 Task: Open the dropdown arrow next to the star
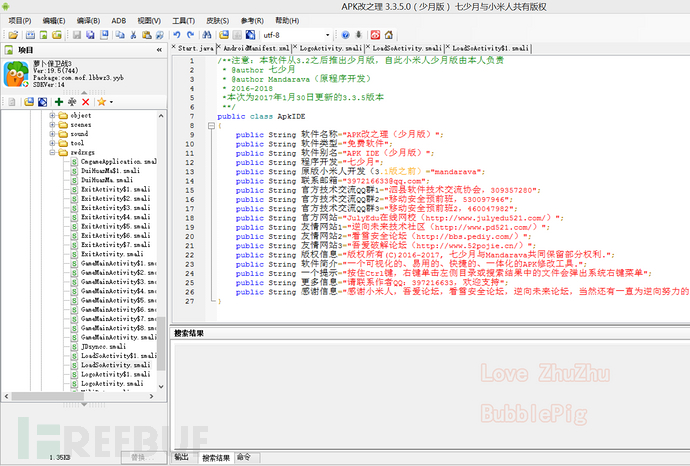click(x=111, y=102)
